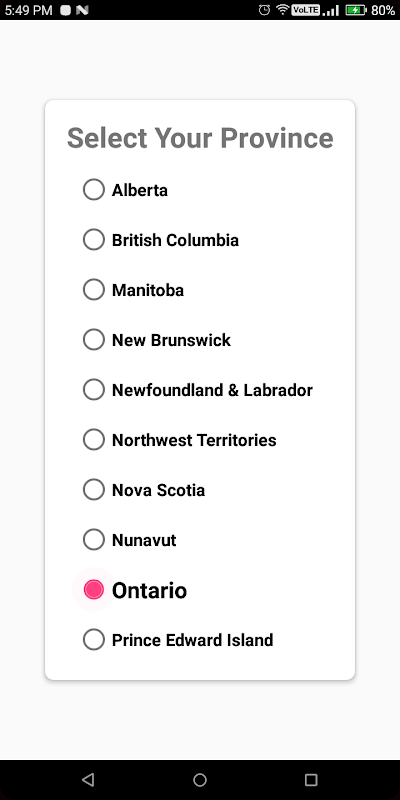Viewport: 400px width, 800px height.
Task: Tap the Wi-Fi status icon
Action: click(x=282, y=10)
